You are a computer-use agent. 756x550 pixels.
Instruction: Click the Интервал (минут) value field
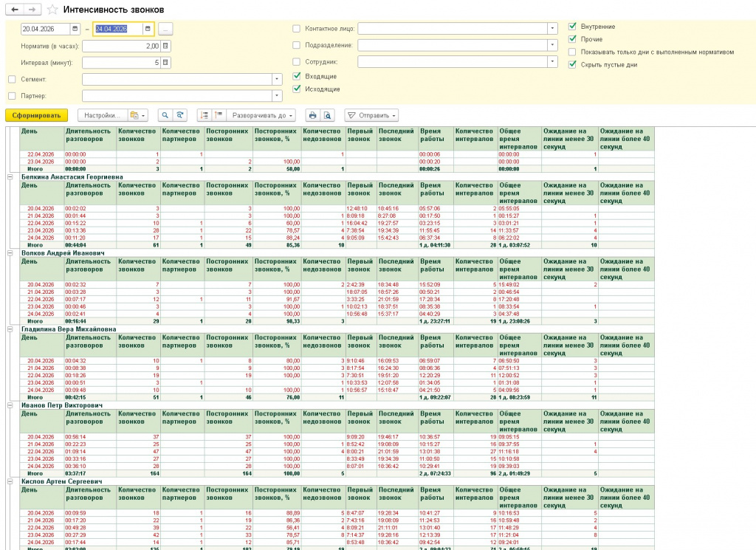[x=121, y=62]
